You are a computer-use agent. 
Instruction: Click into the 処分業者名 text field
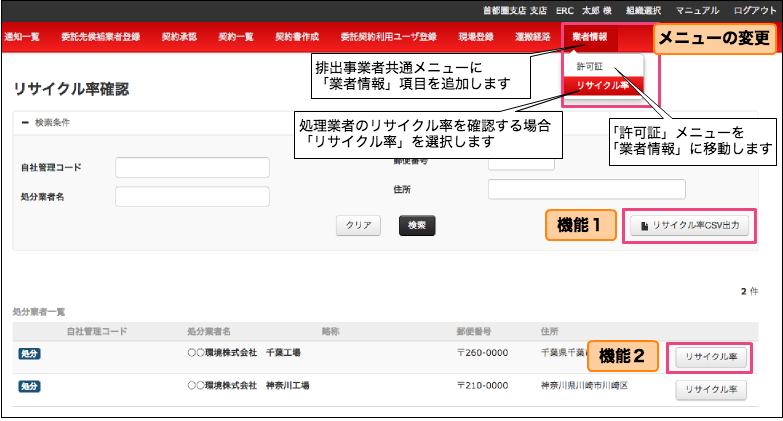[x=192, y=197]
